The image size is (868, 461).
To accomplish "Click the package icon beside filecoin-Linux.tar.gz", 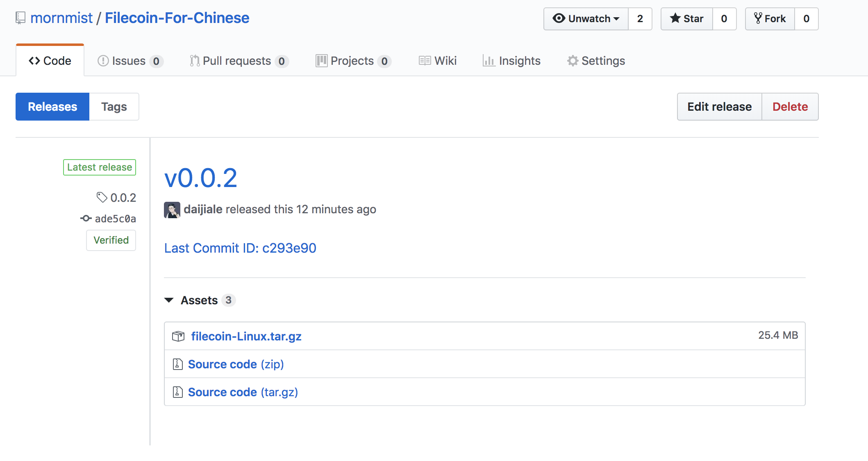I will point(178,336).
